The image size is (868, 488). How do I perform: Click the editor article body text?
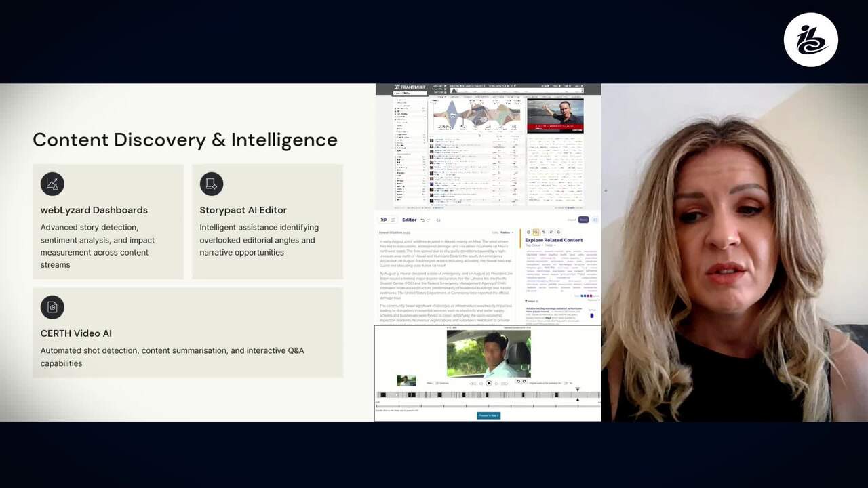click(x=446, y=281)
